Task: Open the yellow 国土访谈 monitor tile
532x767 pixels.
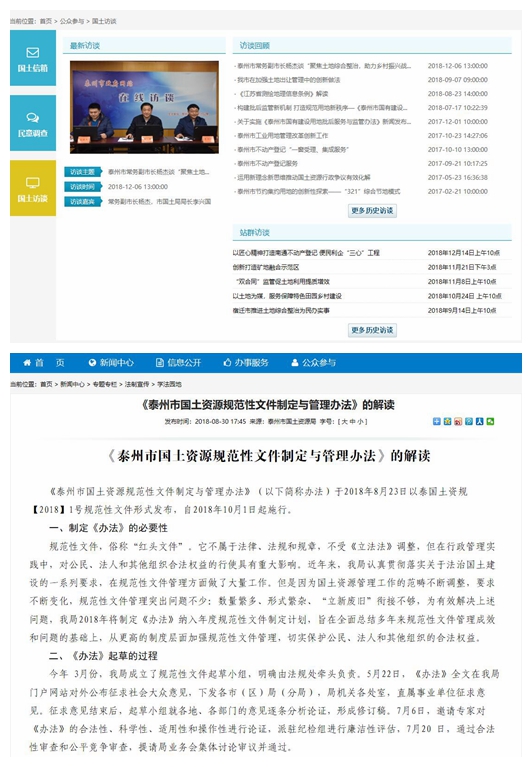Action: tap(33, 188)
